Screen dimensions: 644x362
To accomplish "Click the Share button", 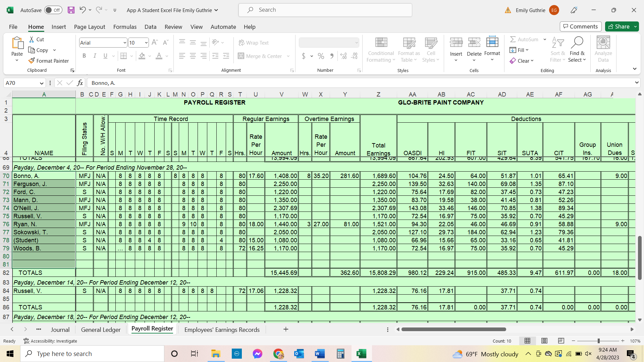I will pos(619,26).
